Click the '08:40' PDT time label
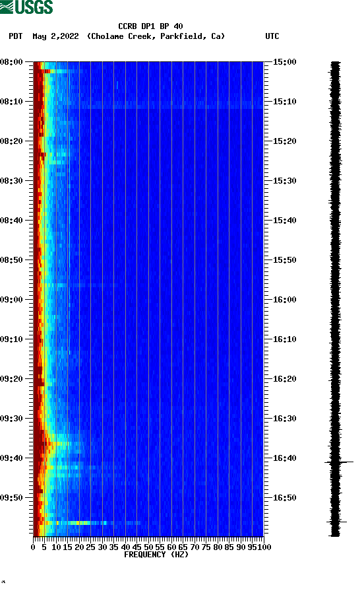364x589 pixels. pos(12,221)
